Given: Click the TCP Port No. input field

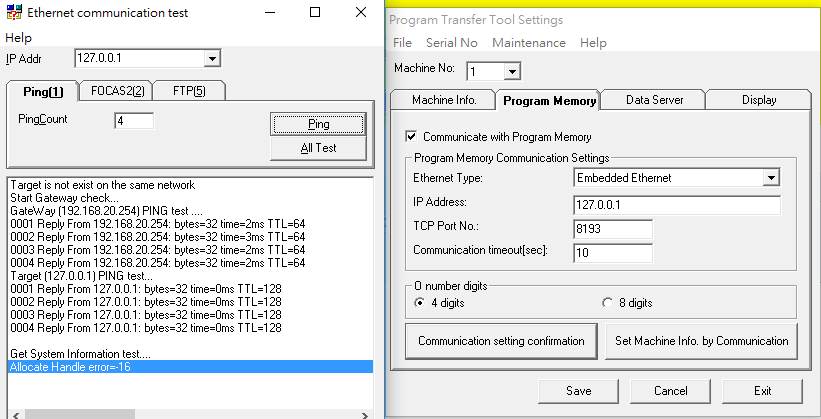Looking at the screenshot, I should (x=613, y=228).
